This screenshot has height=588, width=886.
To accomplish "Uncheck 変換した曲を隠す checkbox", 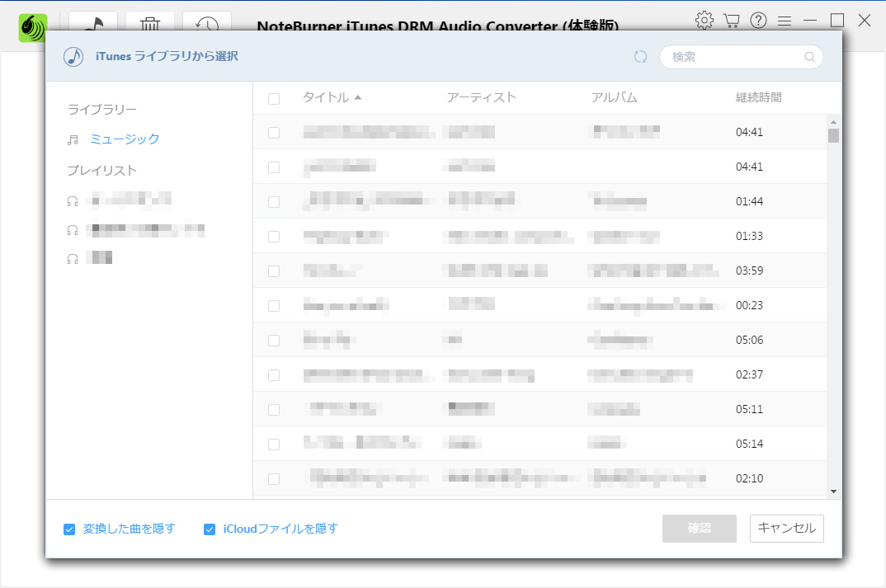I will point(70,529).
